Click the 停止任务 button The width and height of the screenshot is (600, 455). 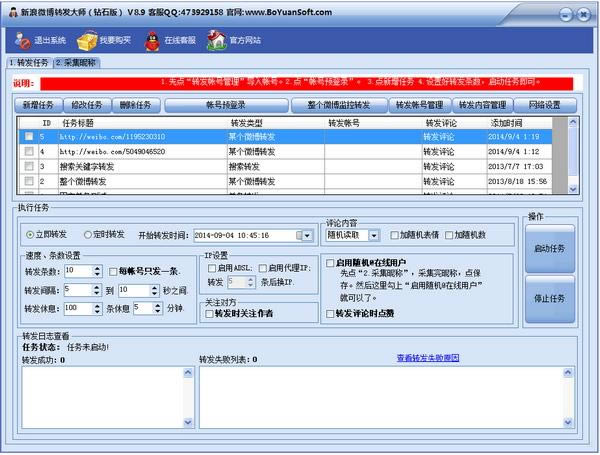point(549,298)
